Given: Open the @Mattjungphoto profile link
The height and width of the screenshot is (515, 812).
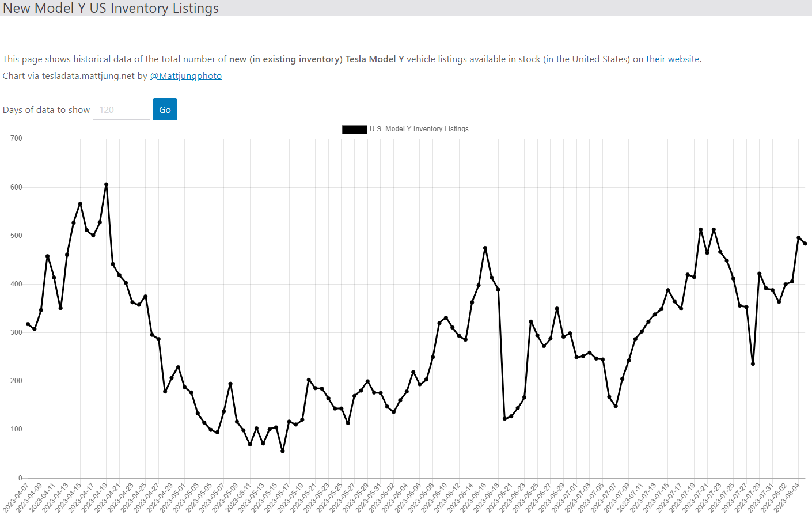Looking at the screenshot, I should [186, 76].
